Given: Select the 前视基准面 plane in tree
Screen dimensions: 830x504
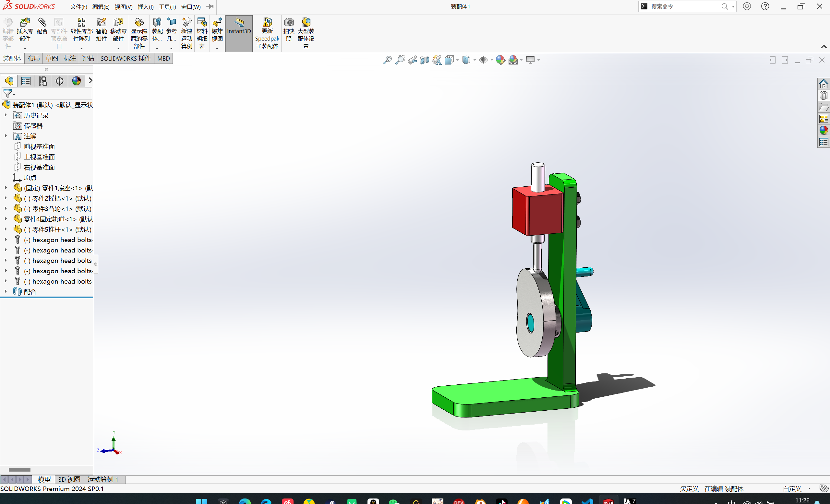Looking at the screenshot, I should pos(39,147).
